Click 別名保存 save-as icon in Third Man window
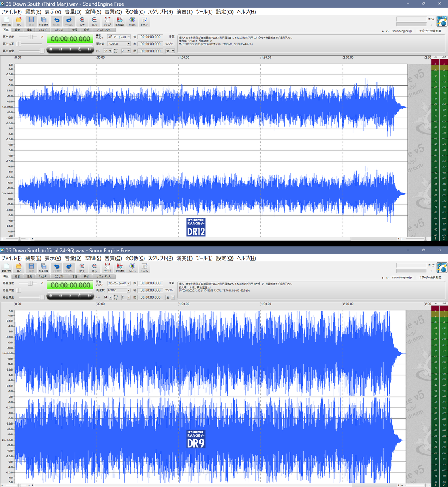Image resolution: width=448 pixels, height=487 pixels. [x=43, y=21]
